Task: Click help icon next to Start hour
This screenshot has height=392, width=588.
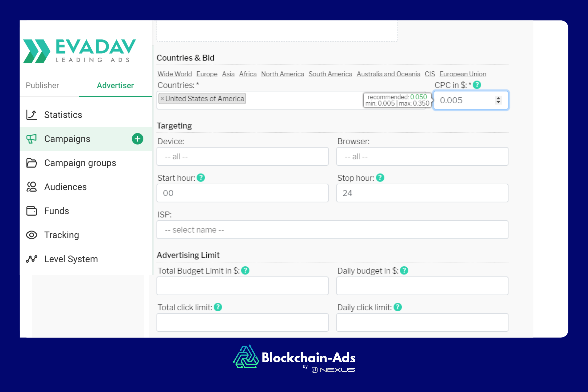Action: [201, 178]
